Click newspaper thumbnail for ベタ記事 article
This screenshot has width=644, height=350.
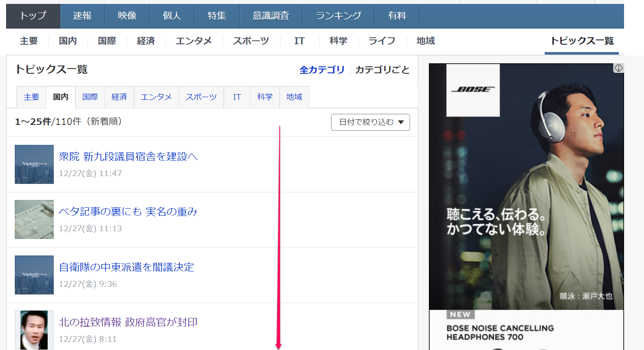point(34,219)
